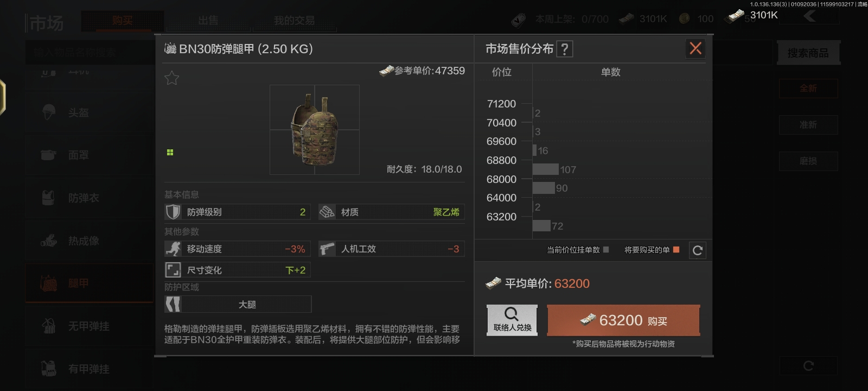
Task: Close the item detail popup
Action: [695, 48]
